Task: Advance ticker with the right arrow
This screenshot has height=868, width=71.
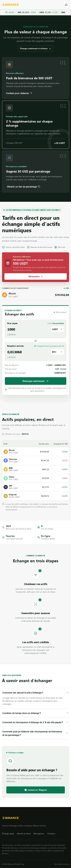Action: (69, 12)
